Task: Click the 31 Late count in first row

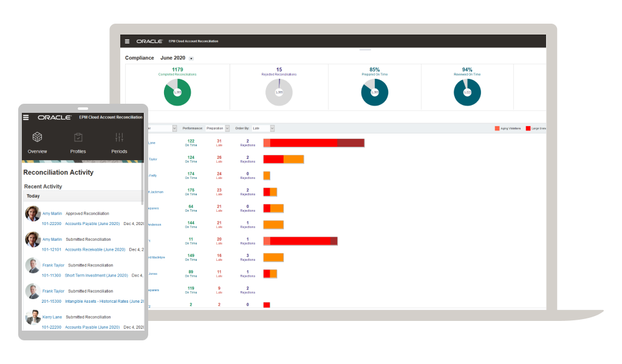Action: tap(219, 141)
